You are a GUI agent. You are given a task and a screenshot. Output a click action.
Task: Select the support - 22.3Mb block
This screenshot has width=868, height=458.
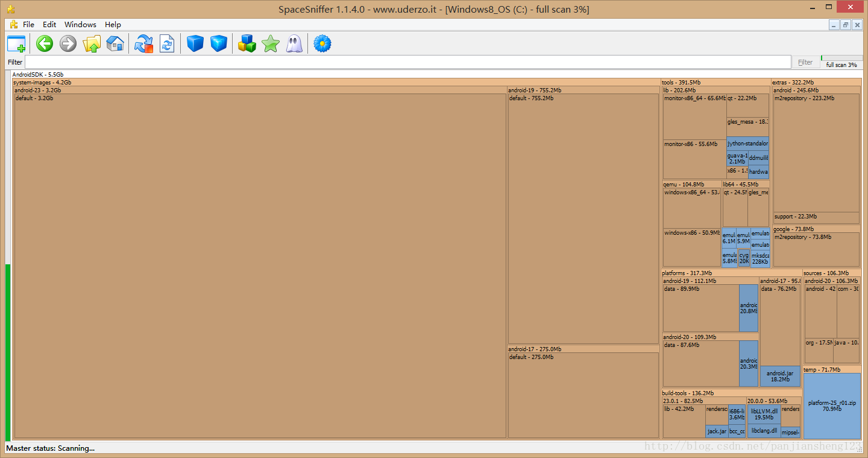pos(816,218)
